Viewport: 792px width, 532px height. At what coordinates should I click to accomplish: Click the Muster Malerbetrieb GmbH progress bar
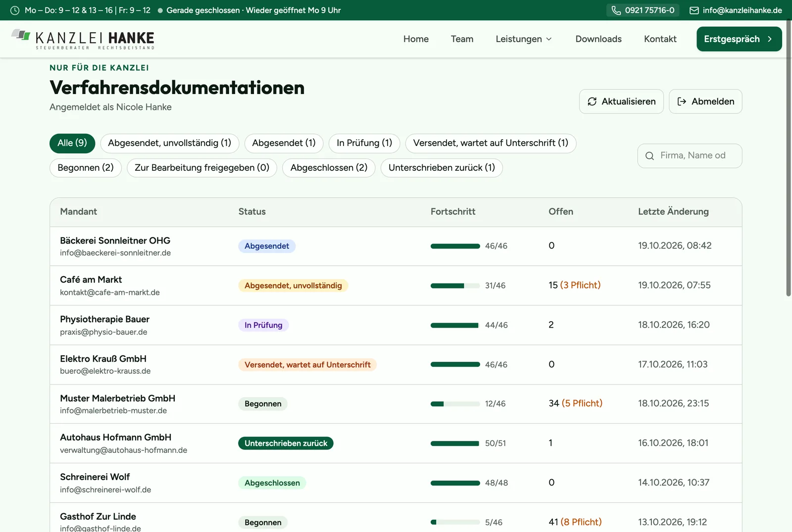455,404
